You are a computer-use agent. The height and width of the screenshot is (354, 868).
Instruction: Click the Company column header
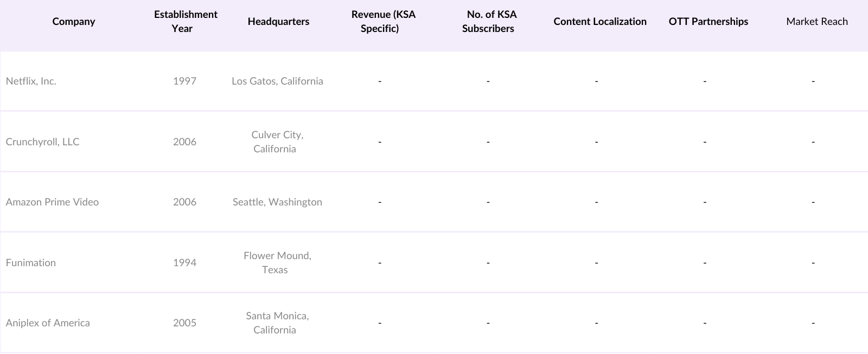pos(74,22)
